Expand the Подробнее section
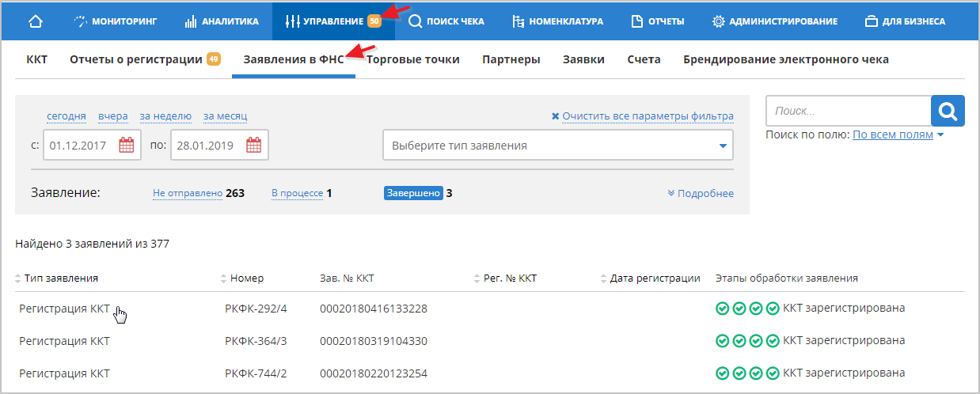 pos(701,194)
